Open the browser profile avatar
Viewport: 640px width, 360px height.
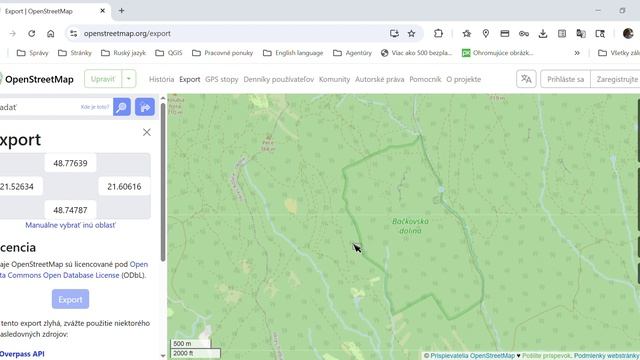click(628, 33)
